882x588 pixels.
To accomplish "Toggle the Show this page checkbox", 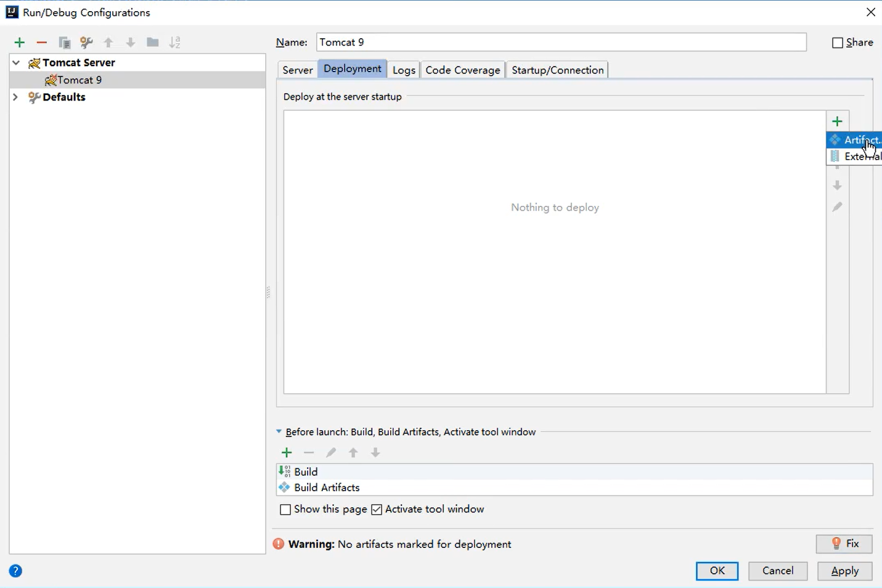I will (x=285, y=510).
